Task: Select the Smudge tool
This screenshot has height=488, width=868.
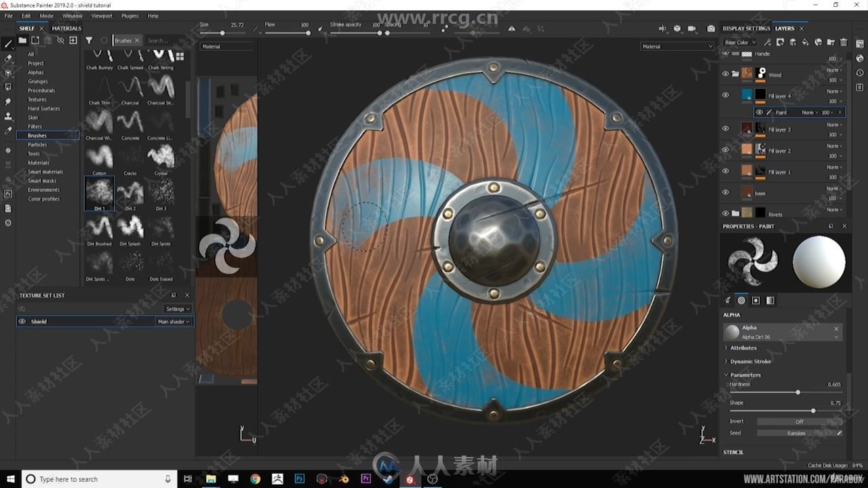Action: tap(8, 101)
